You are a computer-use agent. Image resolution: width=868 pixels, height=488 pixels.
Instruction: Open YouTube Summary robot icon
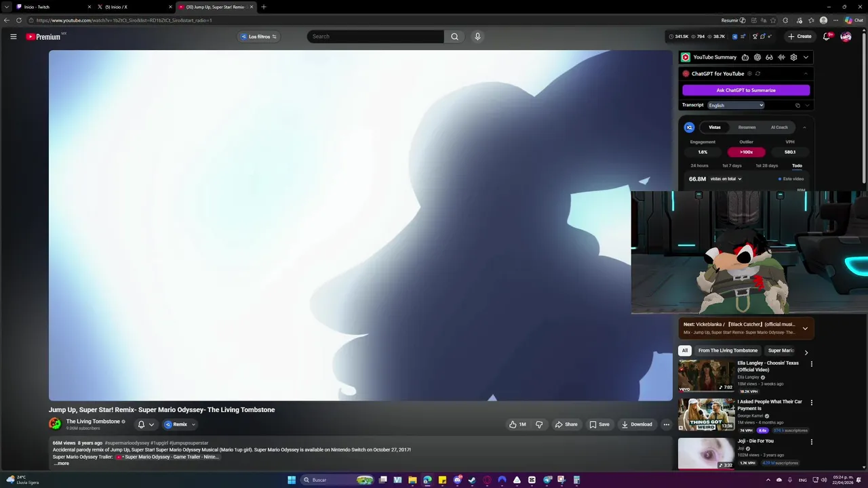[x=745, y=58]
